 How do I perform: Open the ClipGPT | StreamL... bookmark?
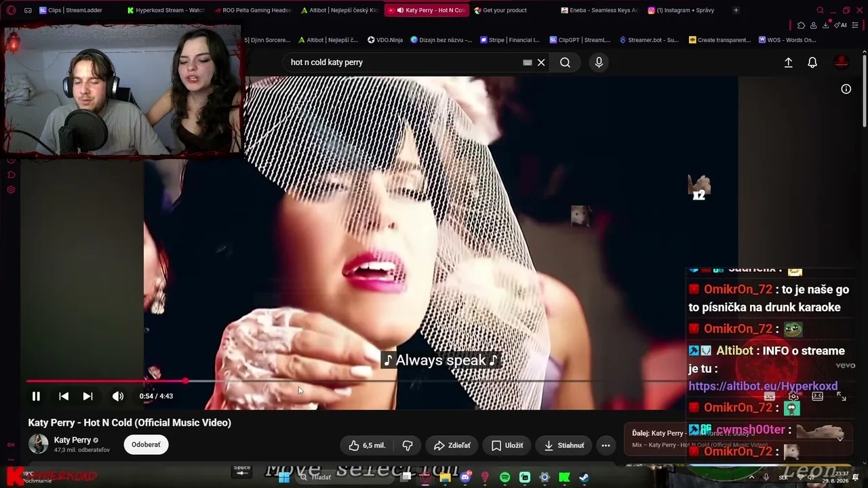[580, 40]
